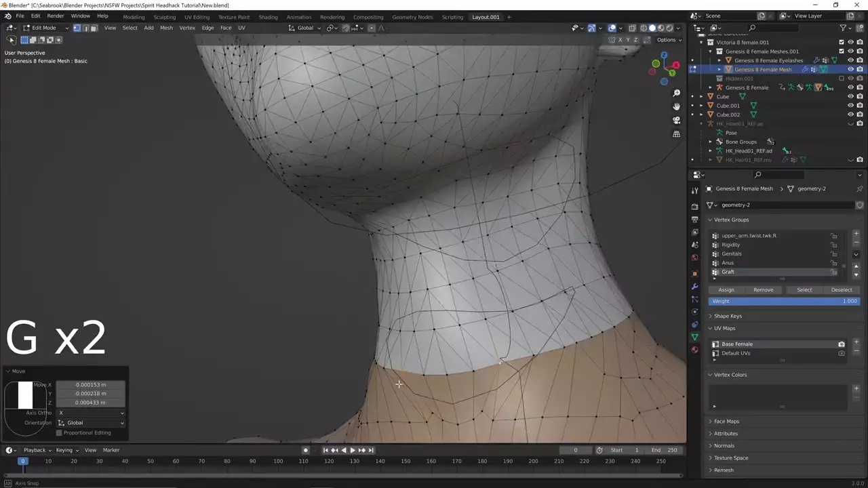Click the Assign vertex group button

[726, 289]
